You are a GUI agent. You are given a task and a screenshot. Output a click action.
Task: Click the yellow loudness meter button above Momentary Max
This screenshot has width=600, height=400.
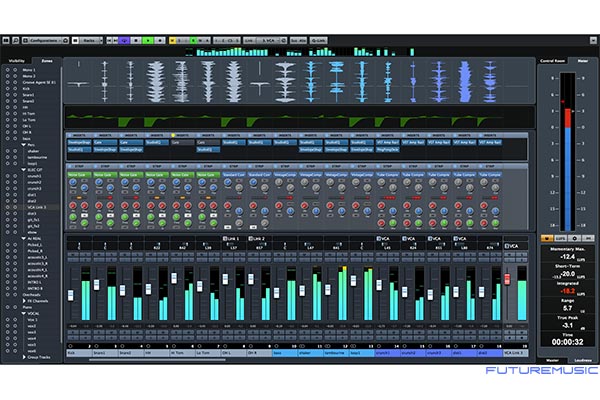546,238
